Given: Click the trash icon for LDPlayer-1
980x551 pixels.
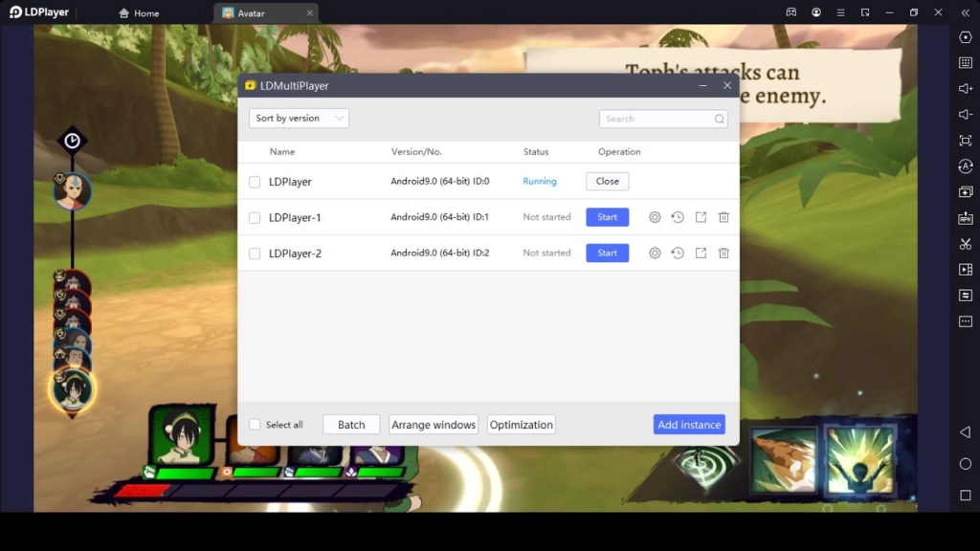Looking at the screenshot, I should click(724, 217).
